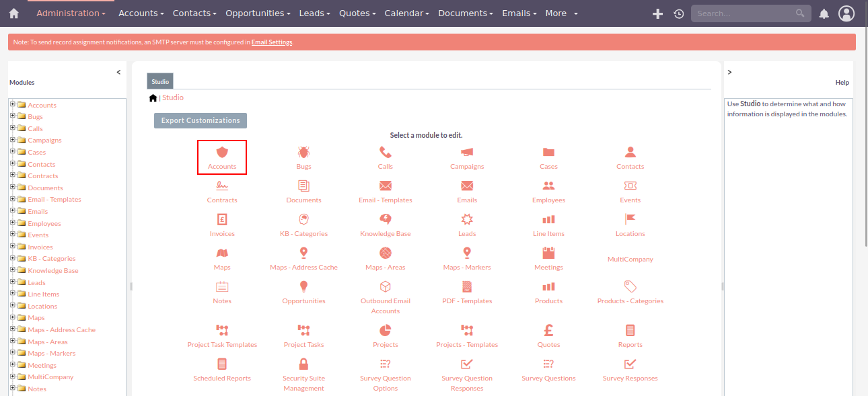Open the Email Settings link in the notice
Screen dimensions: 868x396
[x=272, y=42]
